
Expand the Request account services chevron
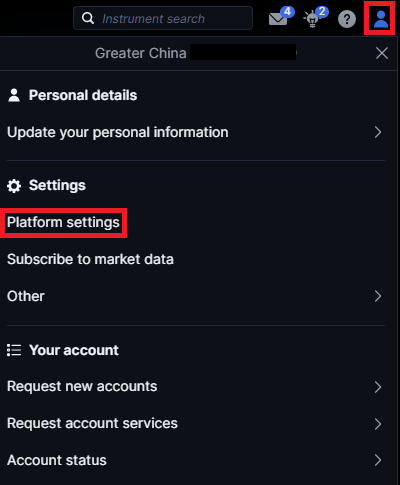point(378,424)
